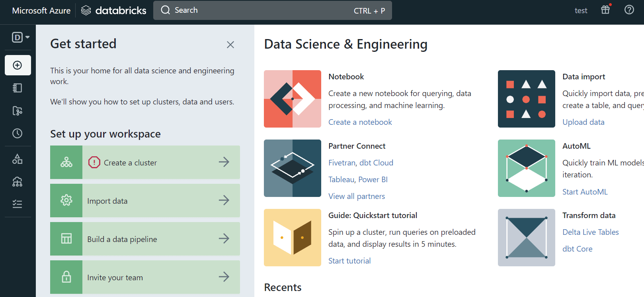Open the help question mark icon
Screen dimensions: 644x297
629,10
